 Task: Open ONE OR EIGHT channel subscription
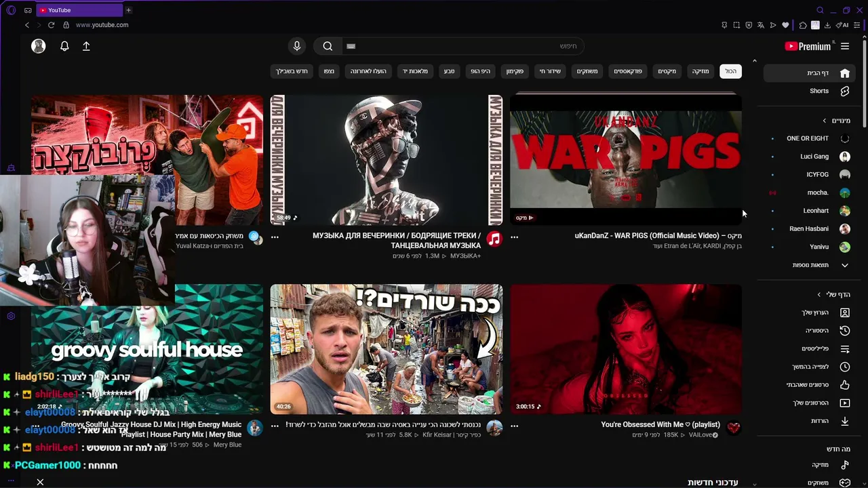[811, 138]
